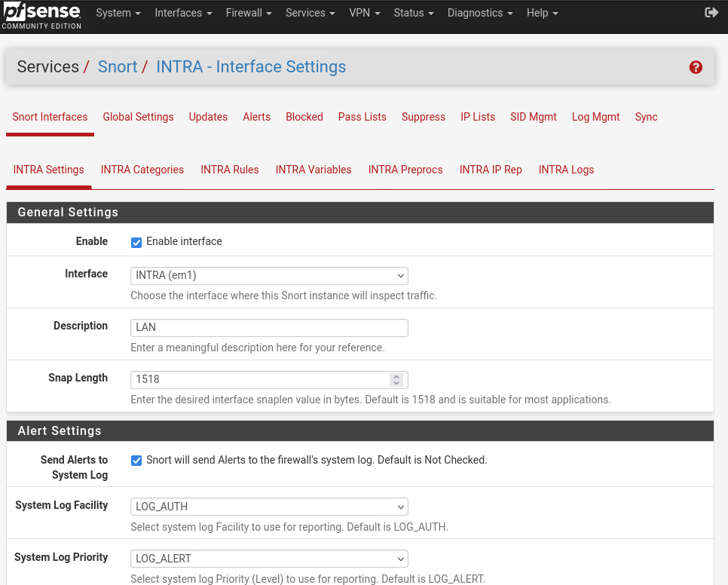Image resolution: width=728 pixels, height=585 pixels.
Task: Open the INTRA Variables tab
Action: coord(314,170)
